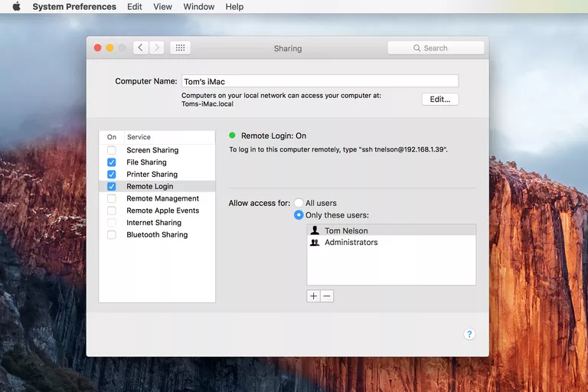Disable File Sharing checkbox
This screenshot has height=392, width=588.
coord(111,162)
